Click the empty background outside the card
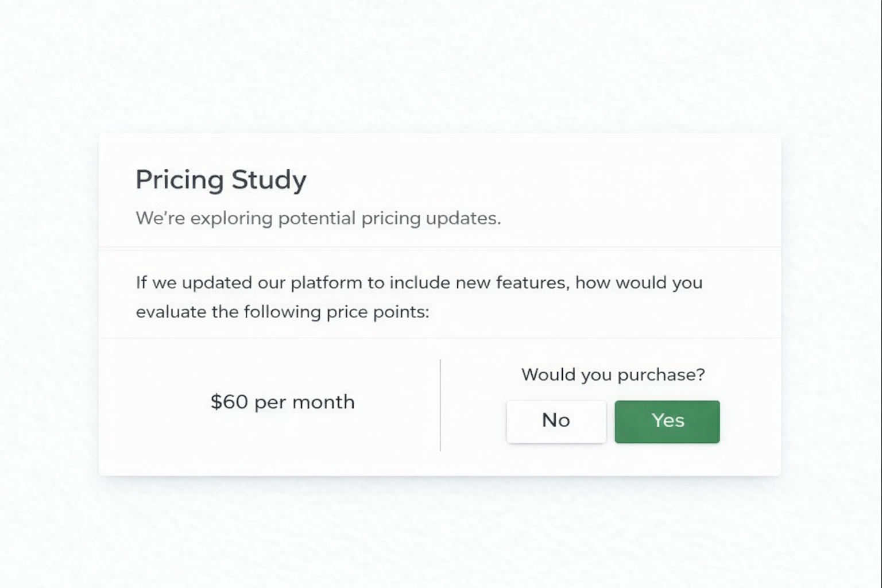Screen dimensions: 882x588 (441, 534)
